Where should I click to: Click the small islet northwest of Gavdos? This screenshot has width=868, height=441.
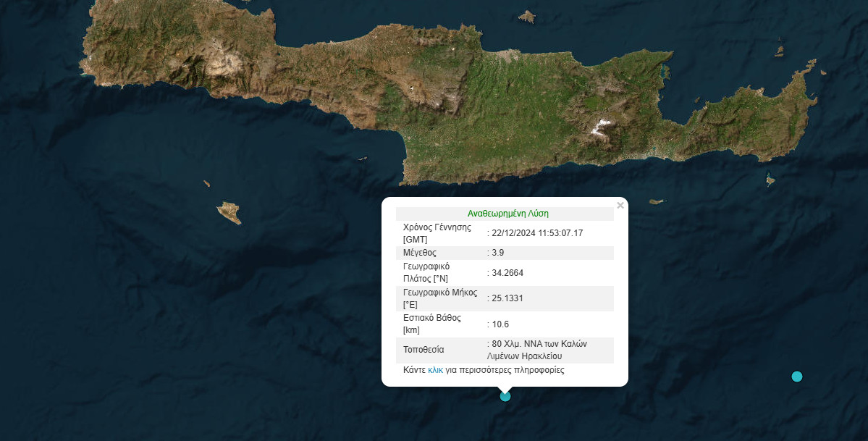[206, 184]
